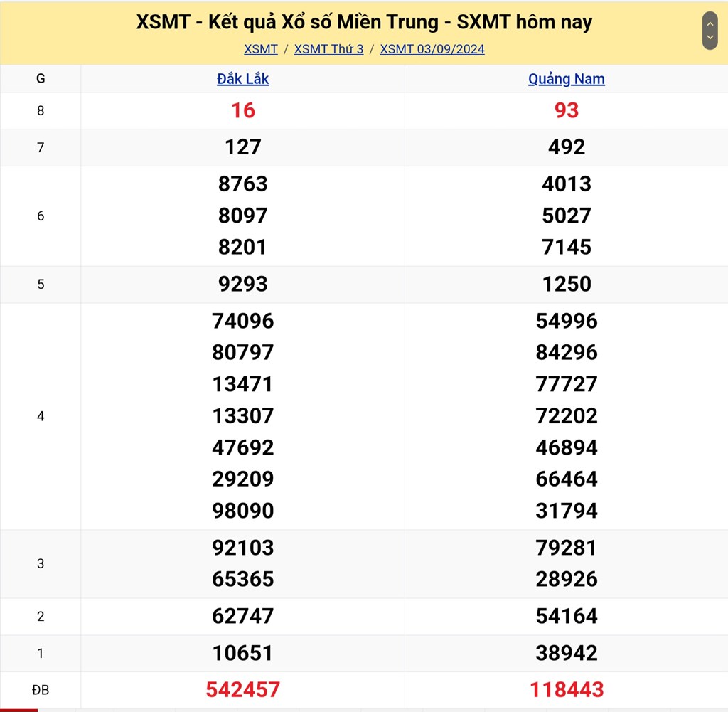
Task: Click the up chevron in scroll widget
Action: pos(710,23)
